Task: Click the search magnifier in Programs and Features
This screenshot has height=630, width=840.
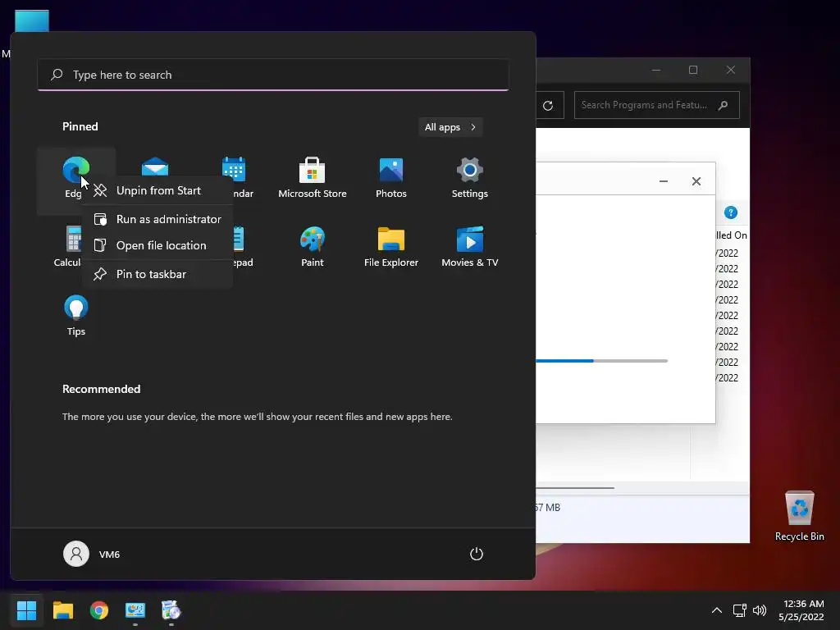Action: pyautogui.click(x=724, y=105)
